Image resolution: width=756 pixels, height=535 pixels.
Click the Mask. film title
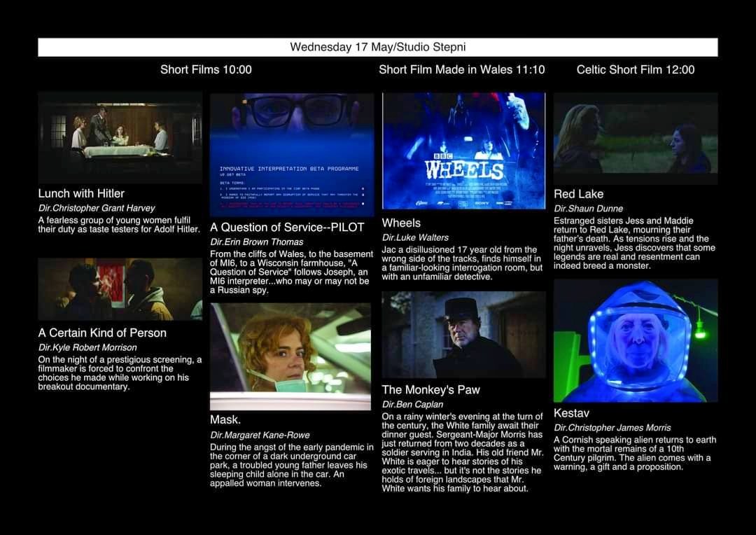(225, 419)
